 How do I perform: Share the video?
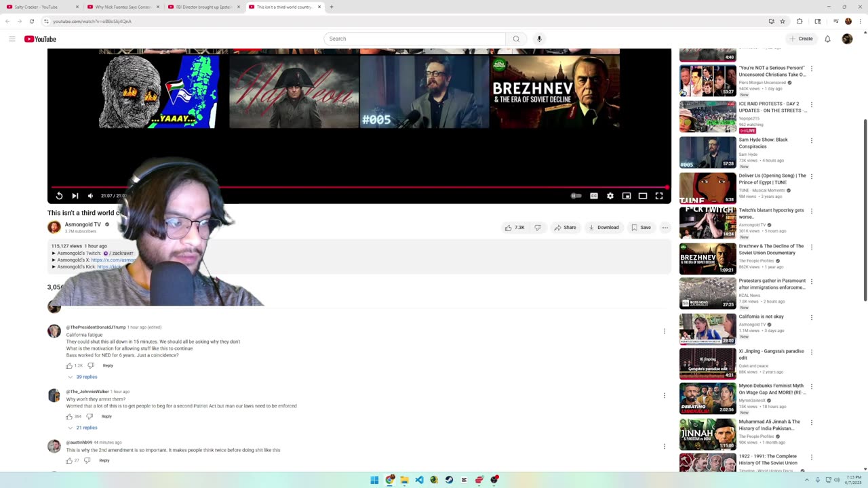(565, 228)
